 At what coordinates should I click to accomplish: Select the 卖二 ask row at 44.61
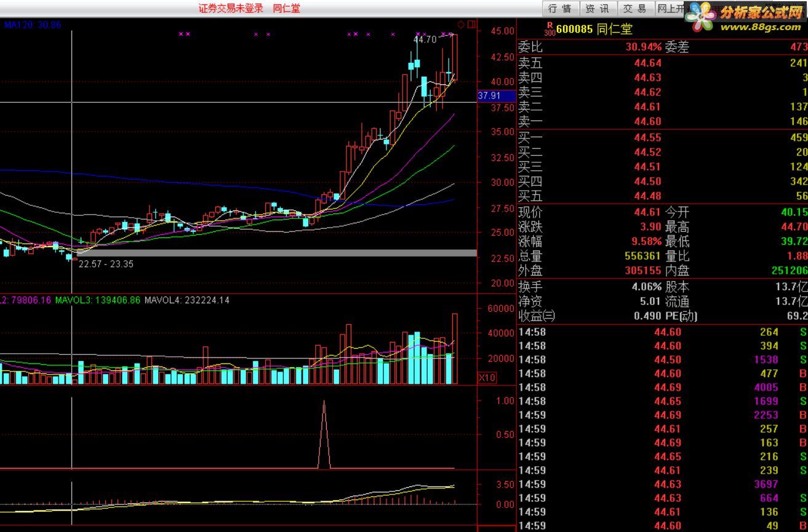[663, 107]
